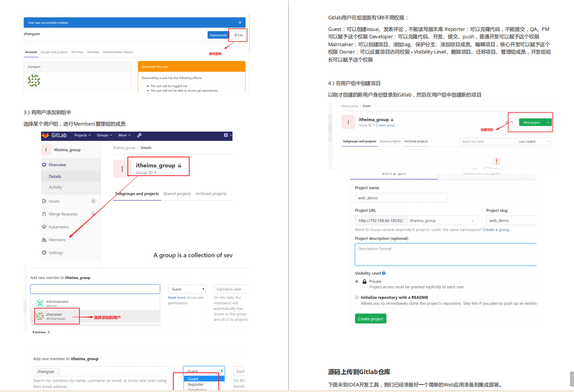
Task: Select the Private visibility radio button
Action: pos(357,281)
